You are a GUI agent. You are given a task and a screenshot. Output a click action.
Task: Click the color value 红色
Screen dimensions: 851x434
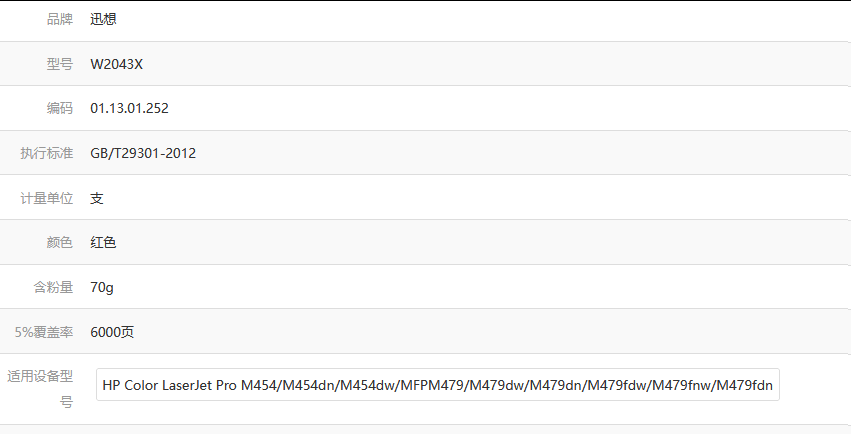click(103, 242)
